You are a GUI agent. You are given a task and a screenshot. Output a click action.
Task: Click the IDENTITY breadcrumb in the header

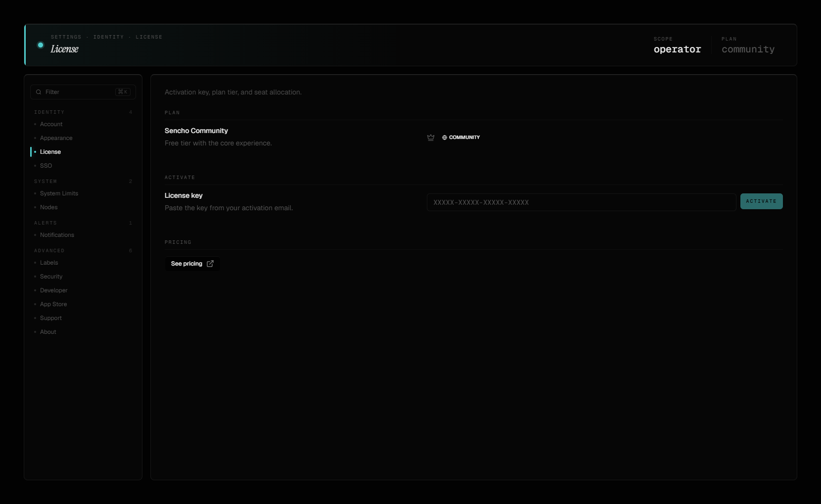click(109, 37)
